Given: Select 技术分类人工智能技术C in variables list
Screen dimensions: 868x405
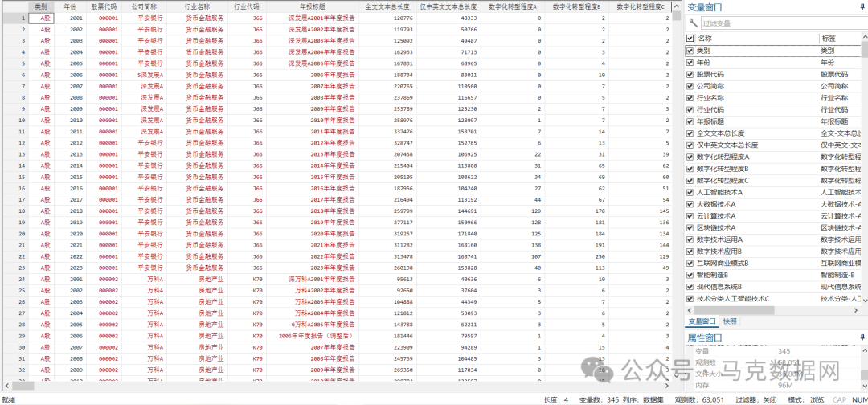Looking at the screenshot, I should click(732, 298).
